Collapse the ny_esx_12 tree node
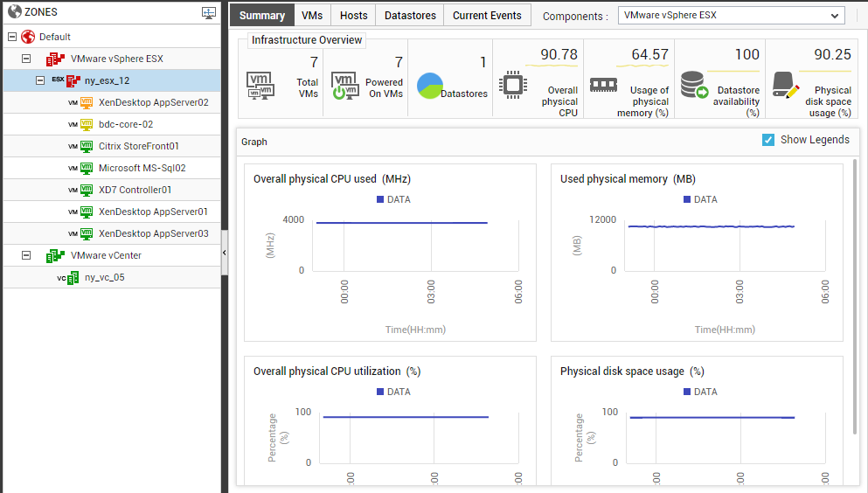Viewport: 868px width, 493px height. [40, 80]
